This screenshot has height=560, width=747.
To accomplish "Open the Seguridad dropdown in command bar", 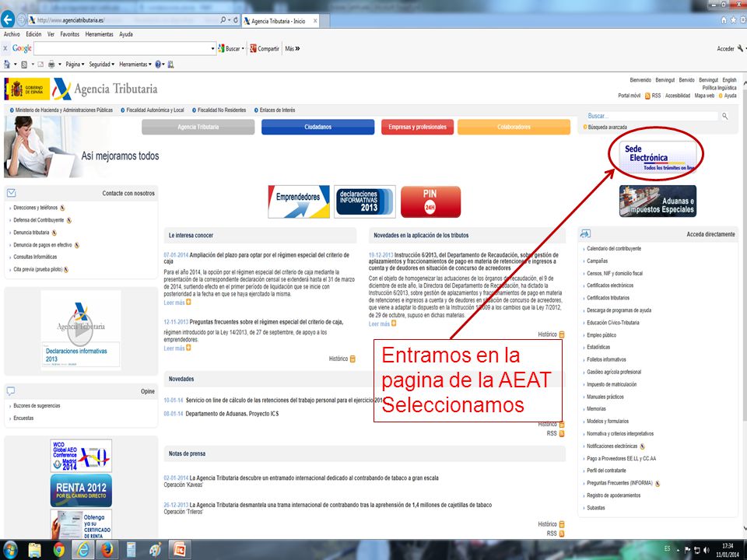I will point(101,65).
